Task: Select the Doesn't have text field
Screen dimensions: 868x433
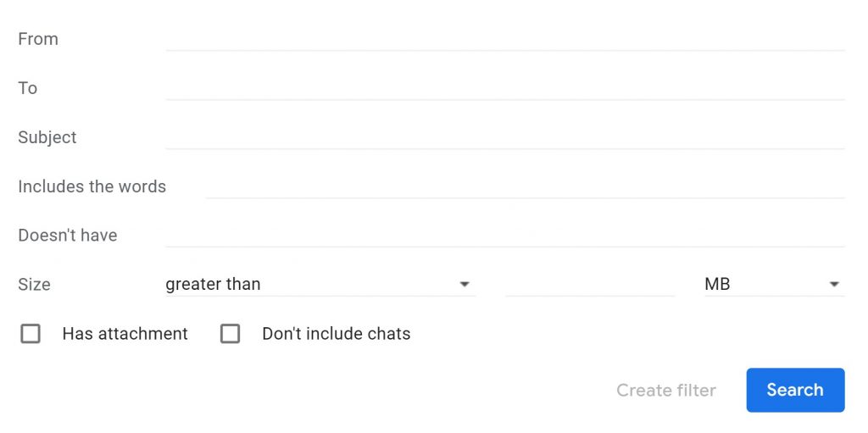Action: (x=505, y=236)
